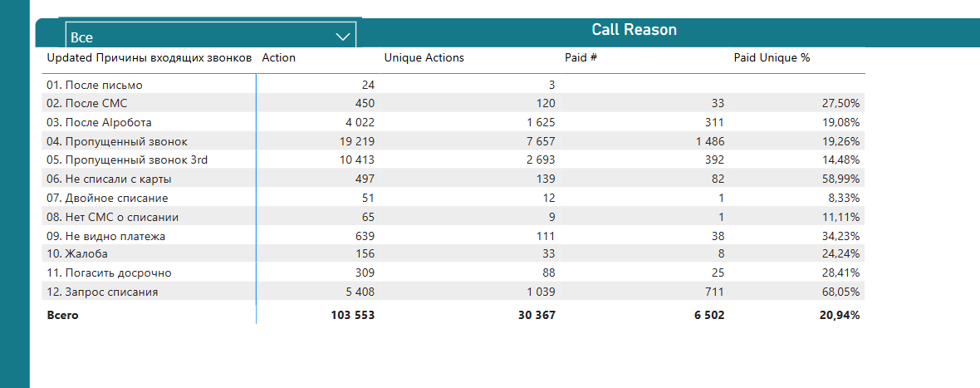The width and height of the screenshot is (980, 388).
Task: Click the 68,05% Paid Unique value
Action: point(840,292)
